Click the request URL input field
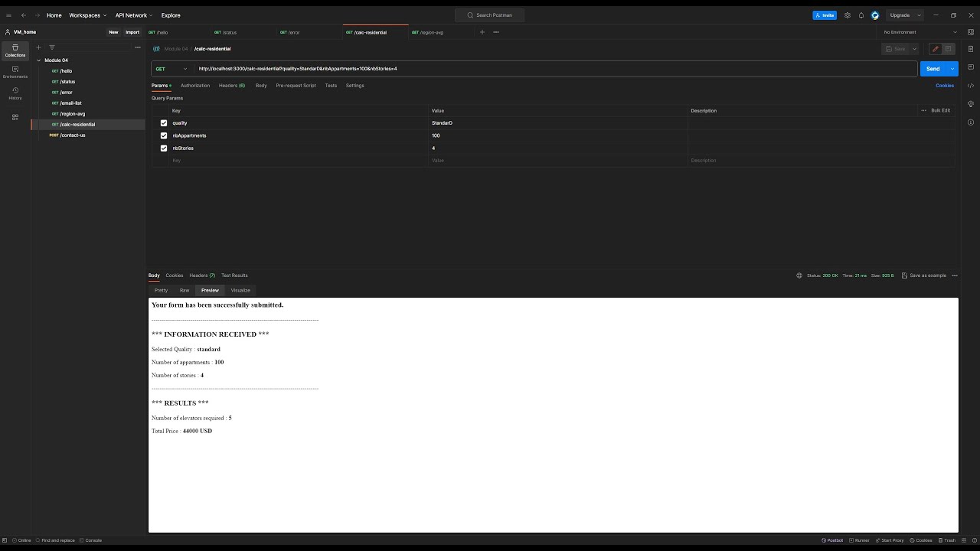Image resolution: width=980 pixels, height=551 pixels. coord(555,69)
